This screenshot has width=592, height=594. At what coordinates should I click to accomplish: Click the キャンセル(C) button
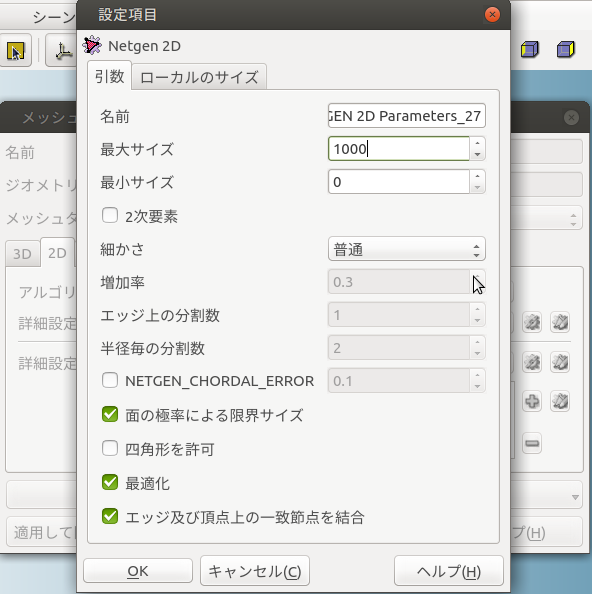(255, 571)
